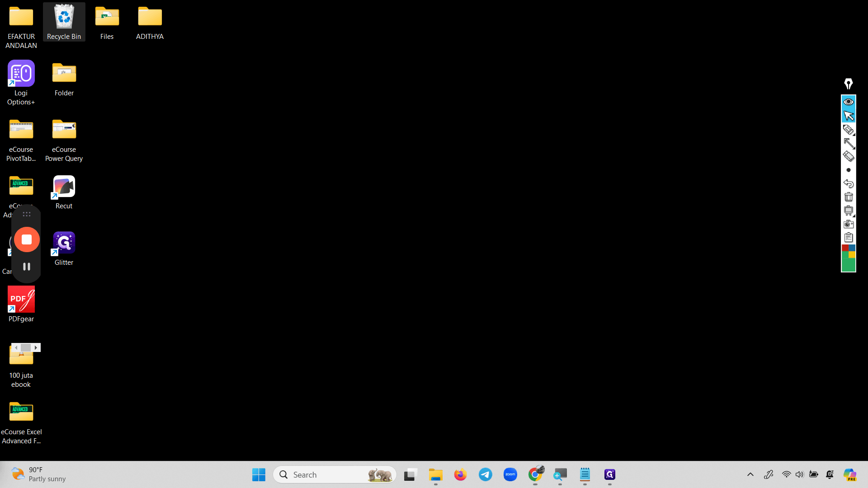Open notifications bell with snooze indicator
The width and height of the screenshot is (868, 488).
tap(830, 474)
